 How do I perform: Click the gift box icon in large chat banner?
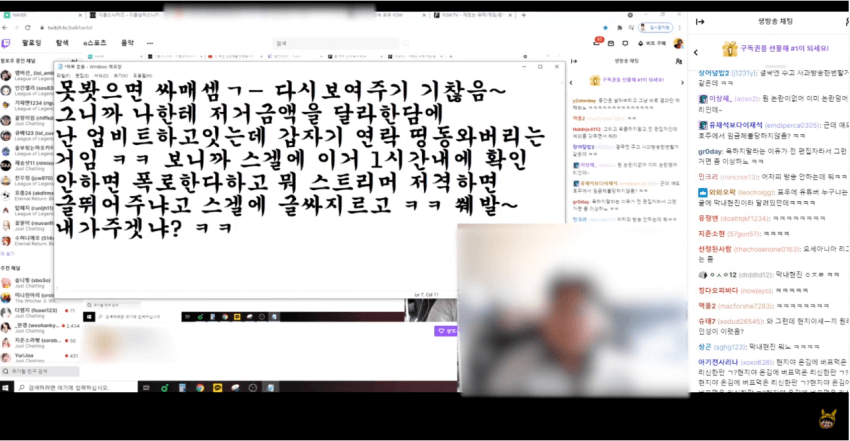click(730, 49)
